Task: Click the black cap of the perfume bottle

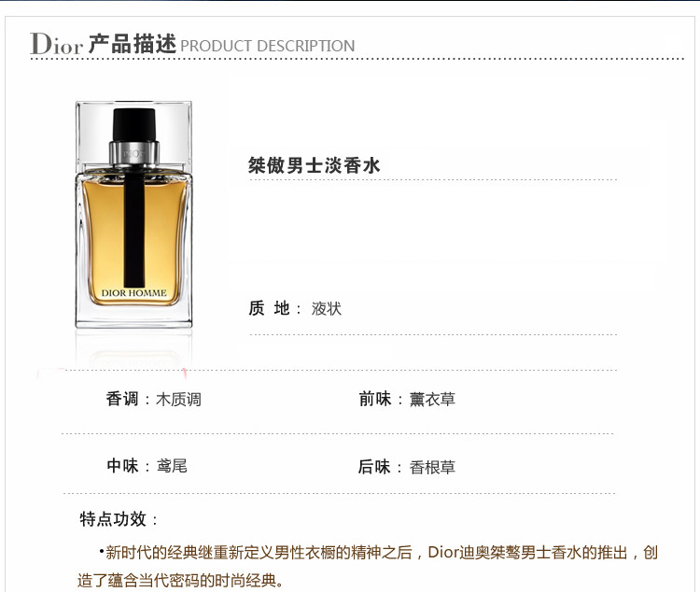Action: [x=133, y=124]
